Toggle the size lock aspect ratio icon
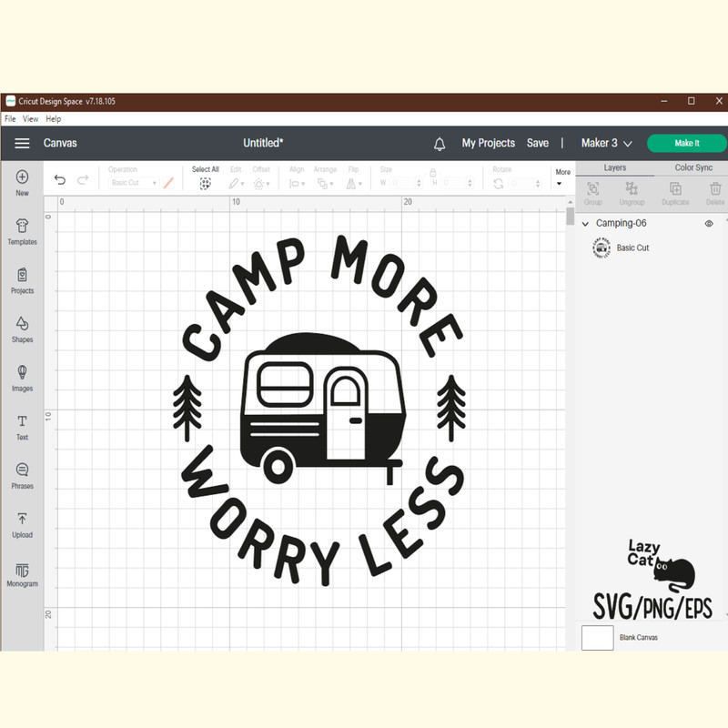This screenshot has height=728, width=728. point(433,172)
